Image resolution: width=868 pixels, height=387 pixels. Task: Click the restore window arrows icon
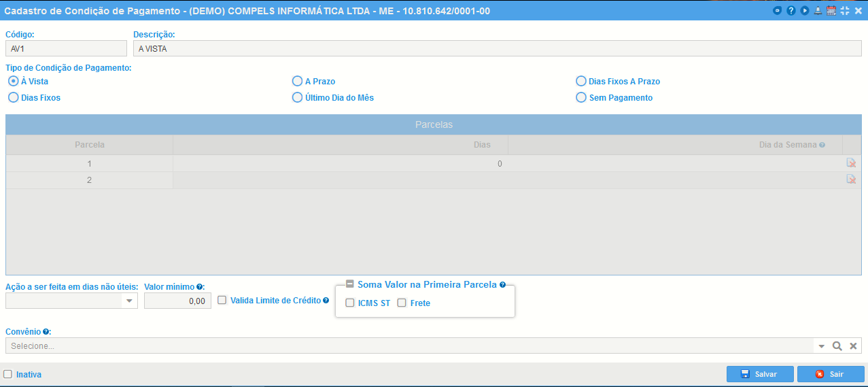point(845,11)
